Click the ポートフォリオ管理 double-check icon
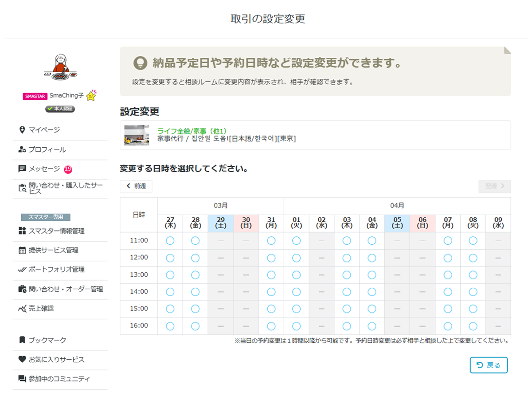532x400 pixels. [x=22, y=270]
